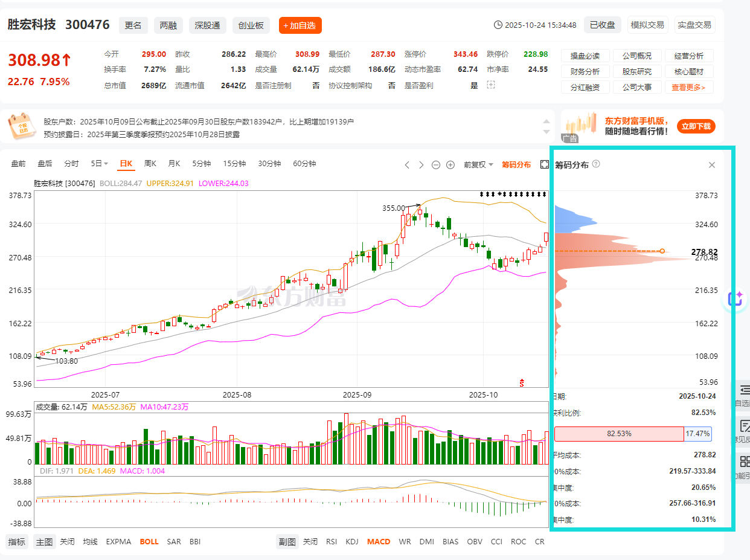The image size is (750, 560).
Task: Switch to 盘前 tab
Action: 18,164
